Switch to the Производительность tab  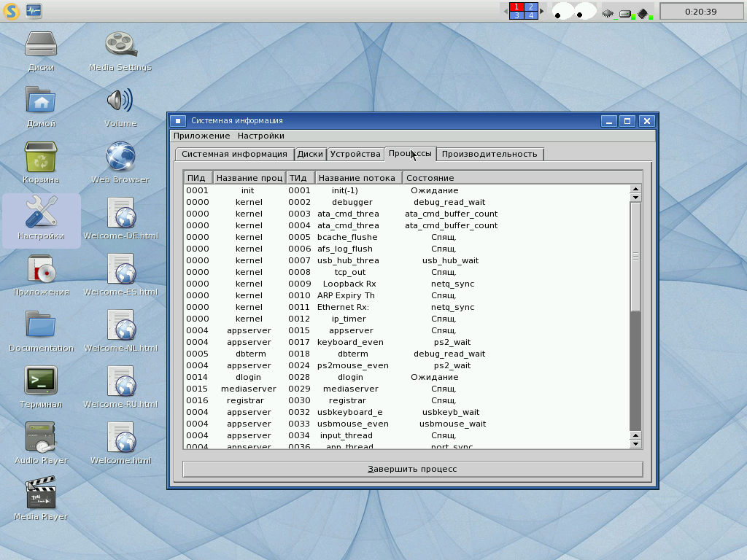(x=489, y=154)
